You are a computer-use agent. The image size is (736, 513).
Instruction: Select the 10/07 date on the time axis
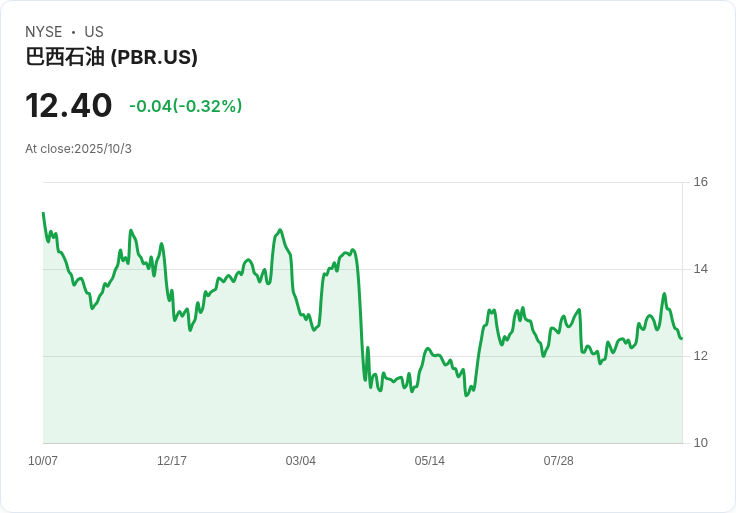click(x=43, y=461)
